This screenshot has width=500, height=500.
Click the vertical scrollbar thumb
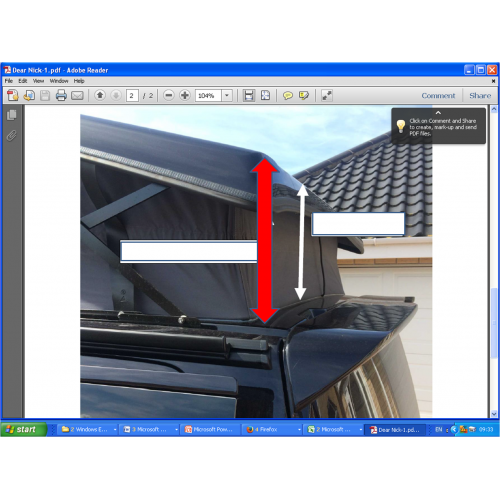[494, 323]
